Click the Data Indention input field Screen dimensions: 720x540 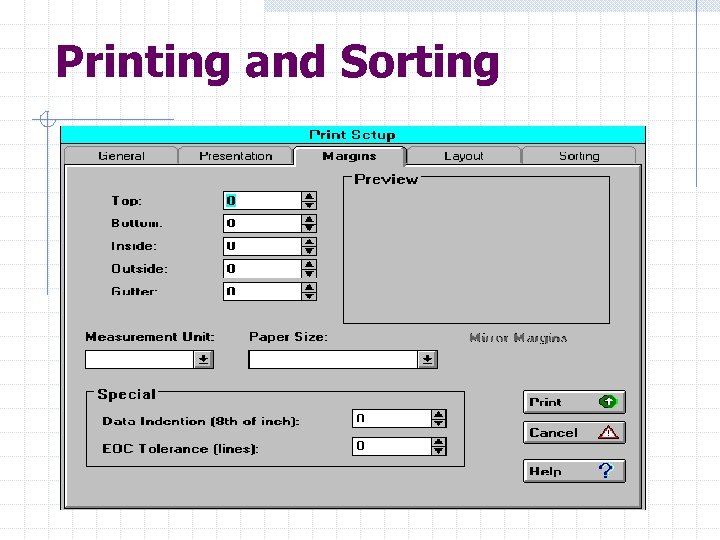(x=392, y=418)
